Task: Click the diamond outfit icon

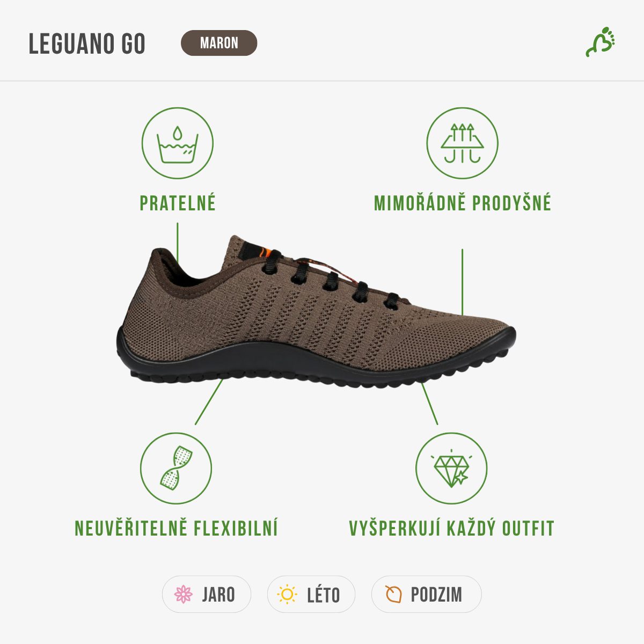Action: (x=451, y=469)
